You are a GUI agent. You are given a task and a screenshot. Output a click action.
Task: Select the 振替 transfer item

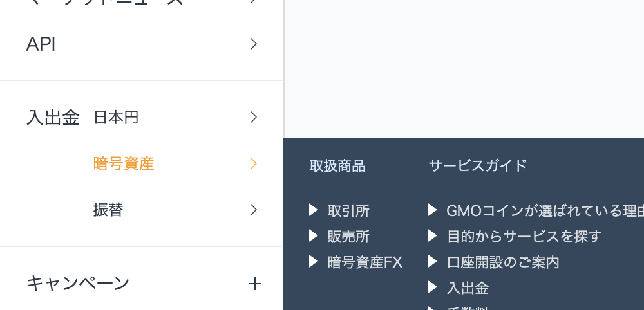tap(108, 210)
